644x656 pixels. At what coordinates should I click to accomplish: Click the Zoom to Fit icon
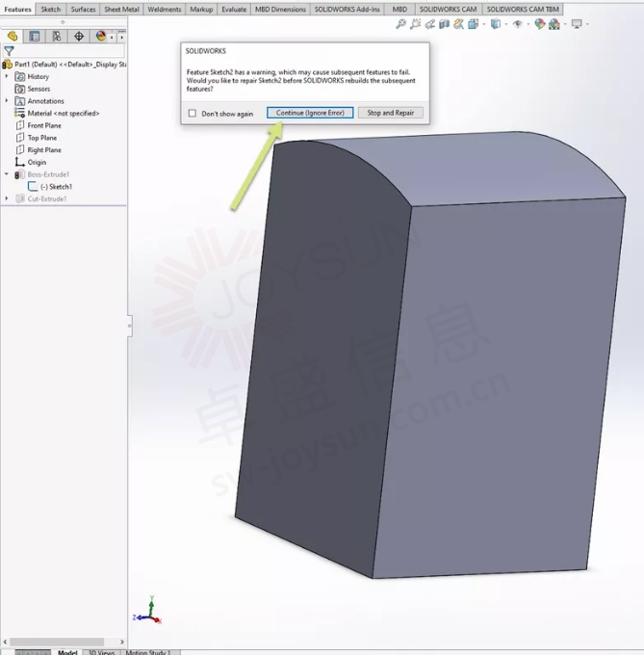click(400, 24)
